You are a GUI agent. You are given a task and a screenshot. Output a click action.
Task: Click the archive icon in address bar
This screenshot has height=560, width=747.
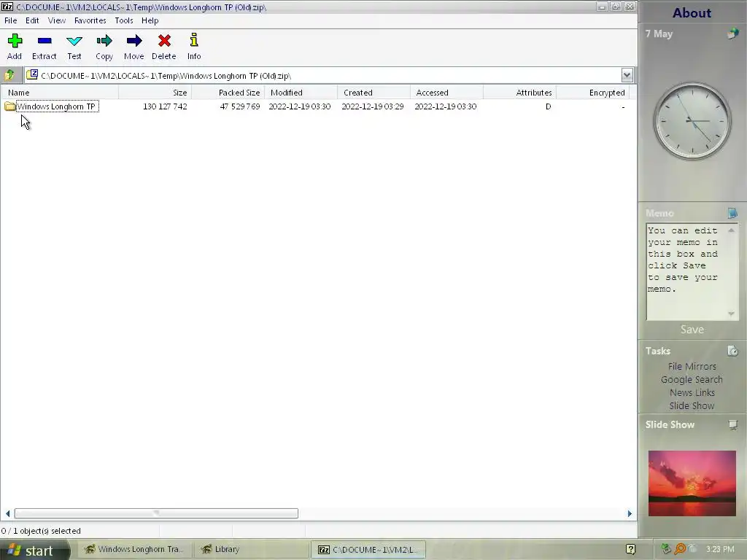pos(32,75)
